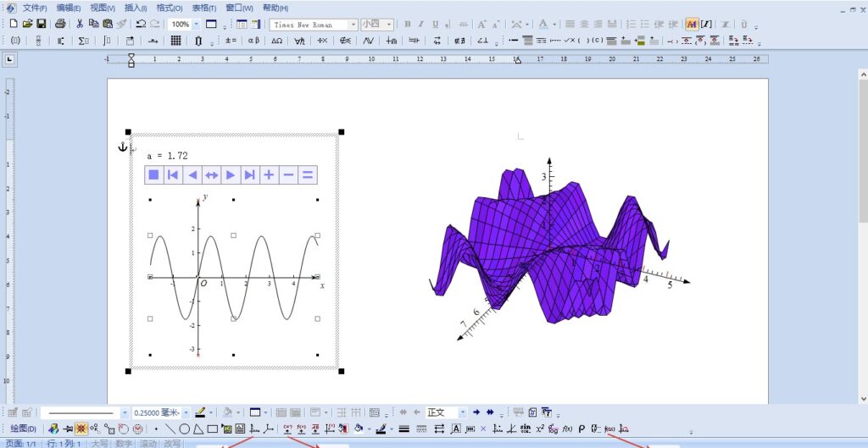868x448 pixels.
Task: Click the 绘图 (Draw) button
Action: pos(23,429)
